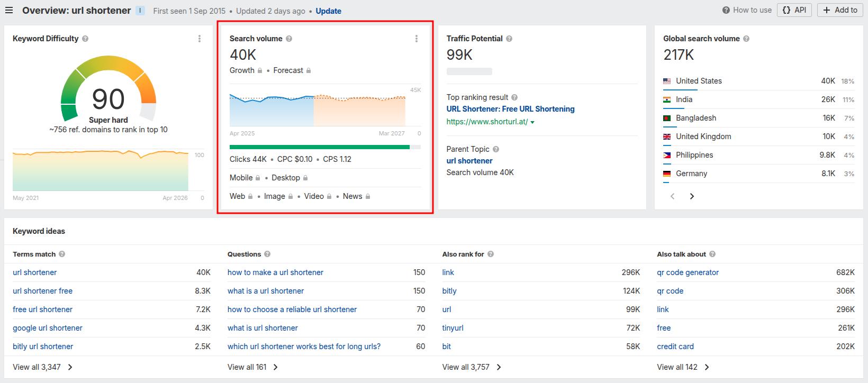Click the lock icon beside Mobile

[258, 178]
